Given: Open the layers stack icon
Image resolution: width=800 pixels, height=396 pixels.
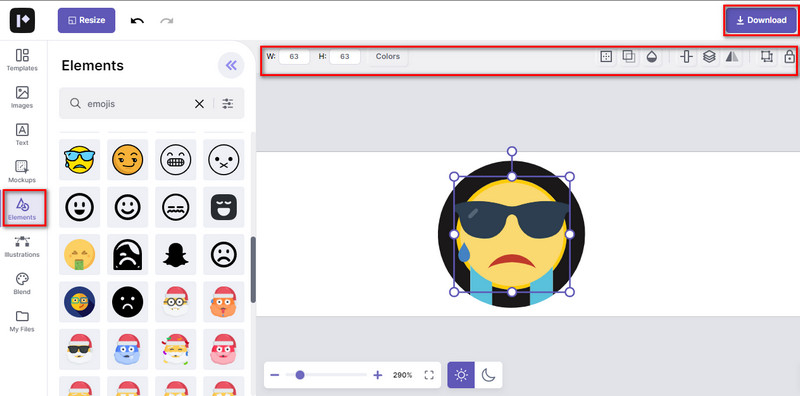Looking at the screenshot, I should [709, 57].
